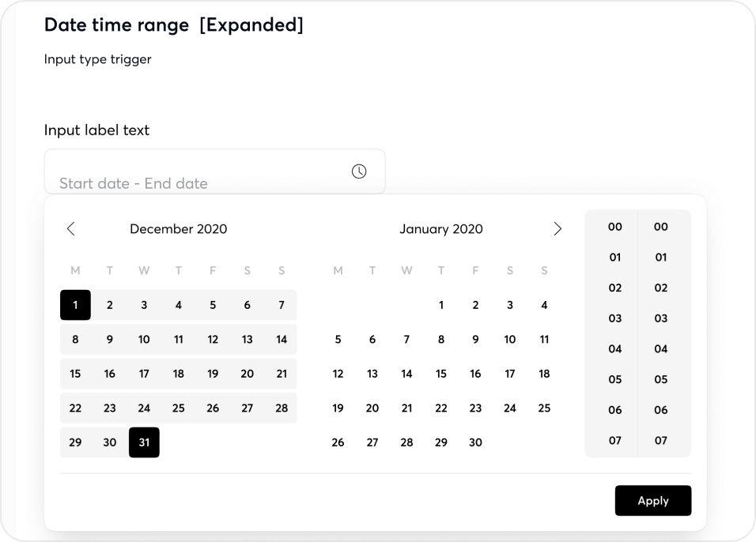756x542 pixels.
Task: Select December 1 as start date
Action: coord(75,305)
